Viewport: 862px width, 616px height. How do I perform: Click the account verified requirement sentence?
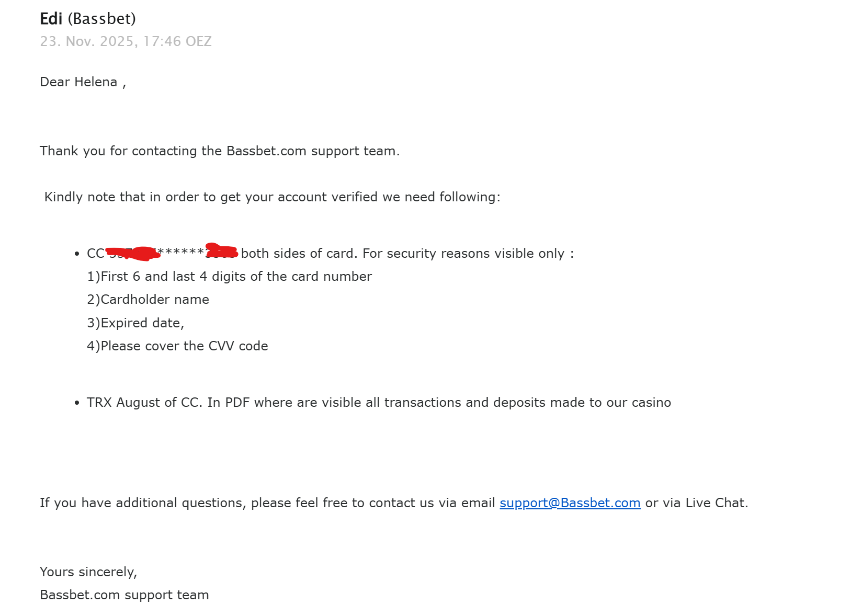[272, 197]
